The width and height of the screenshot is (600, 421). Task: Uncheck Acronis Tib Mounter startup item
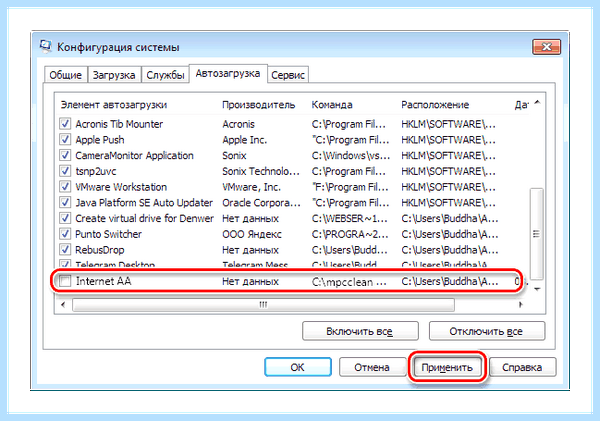coord(65,124)
